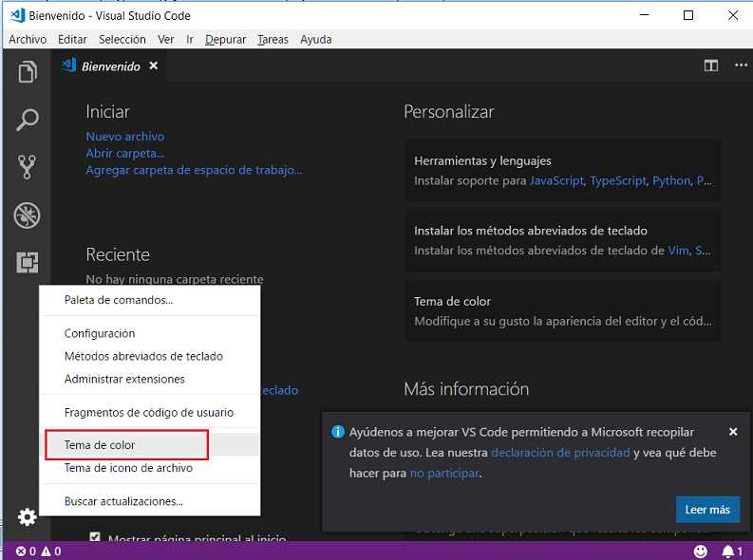Screen dimensions: 753x560
Task: Click the Nuevo archivo link
Action: tap(125, 137)
